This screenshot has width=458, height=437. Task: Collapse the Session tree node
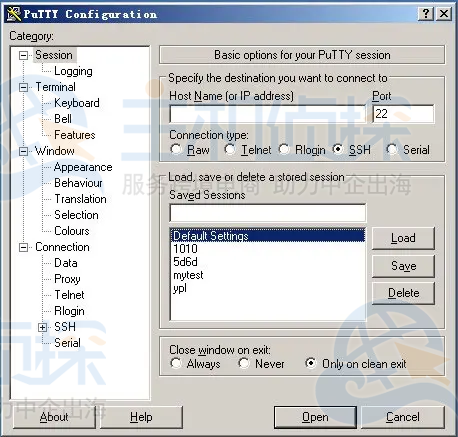(23, 55)
